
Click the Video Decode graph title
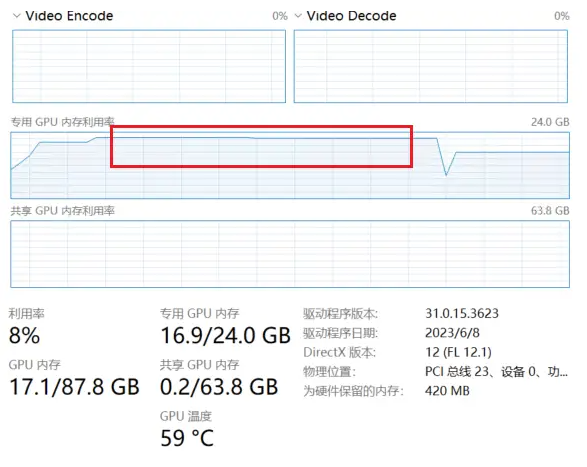pos(351,16)
